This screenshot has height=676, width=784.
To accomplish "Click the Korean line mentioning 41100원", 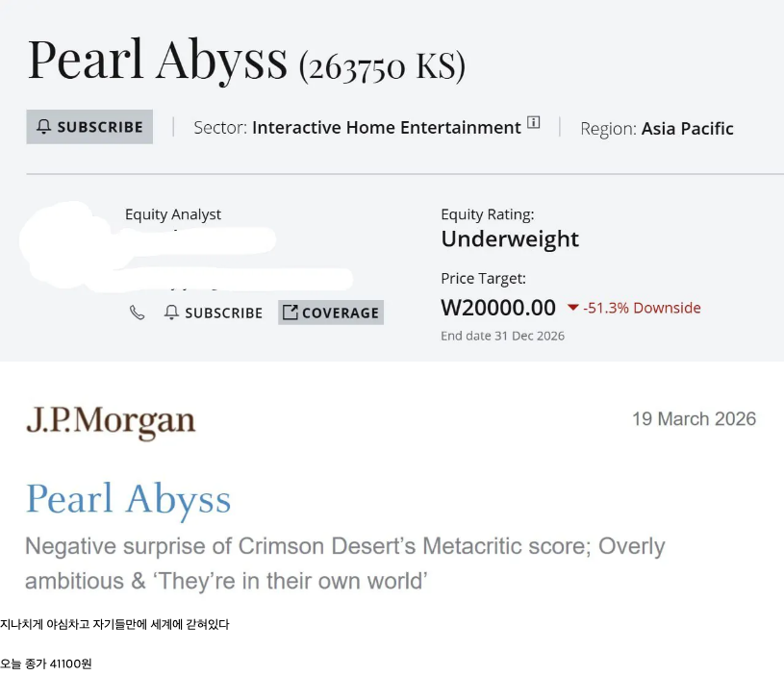I will coord(46,663).
